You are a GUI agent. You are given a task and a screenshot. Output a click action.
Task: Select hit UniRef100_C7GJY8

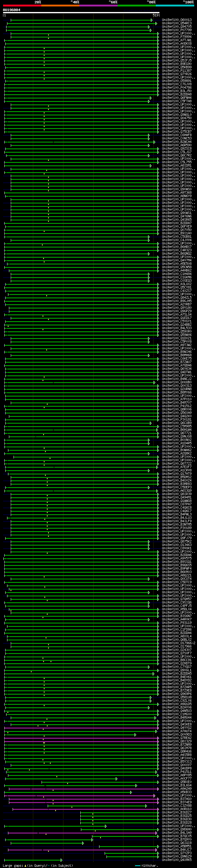(177, 84)
